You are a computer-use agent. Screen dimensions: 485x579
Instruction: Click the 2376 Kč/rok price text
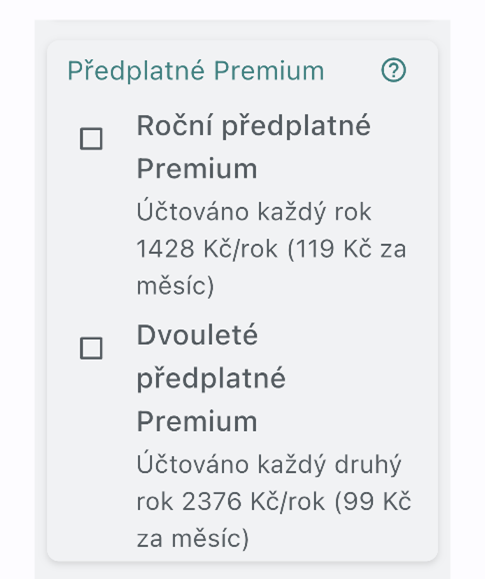(x=254, y=502)
